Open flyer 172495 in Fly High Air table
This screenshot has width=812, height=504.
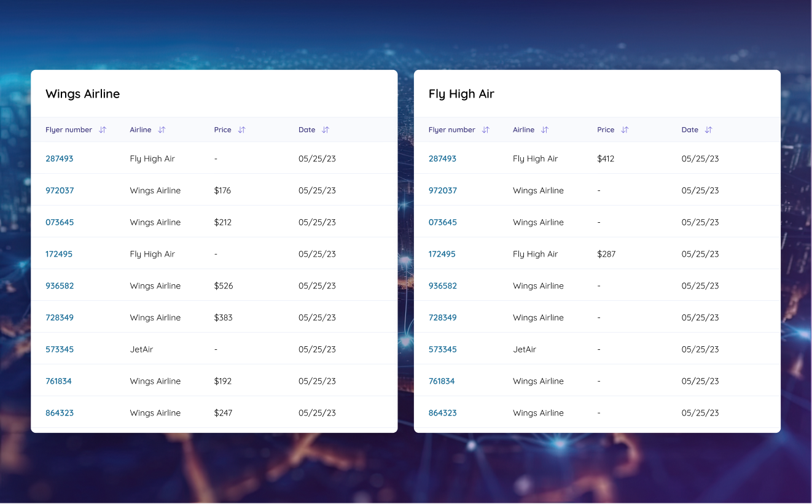[x=442, y=254]
